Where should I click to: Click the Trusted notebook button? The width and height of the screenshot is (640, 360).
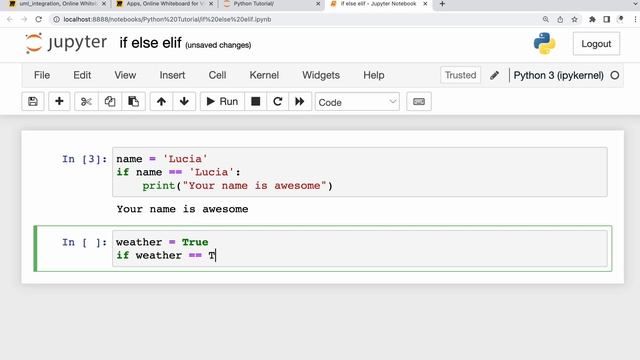[x=460, y=75]
